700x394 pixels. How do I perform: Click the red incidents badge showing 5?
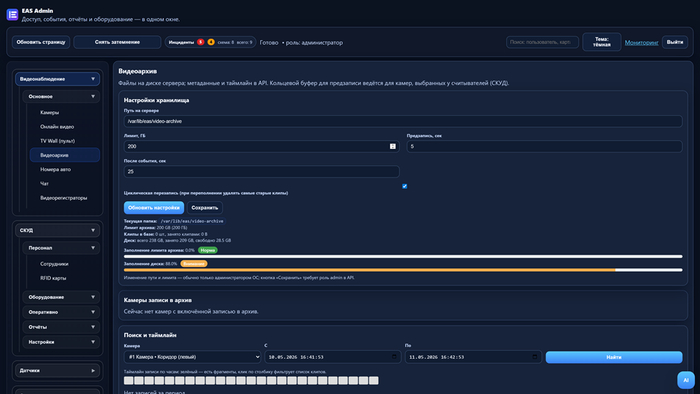pos(200,42)
